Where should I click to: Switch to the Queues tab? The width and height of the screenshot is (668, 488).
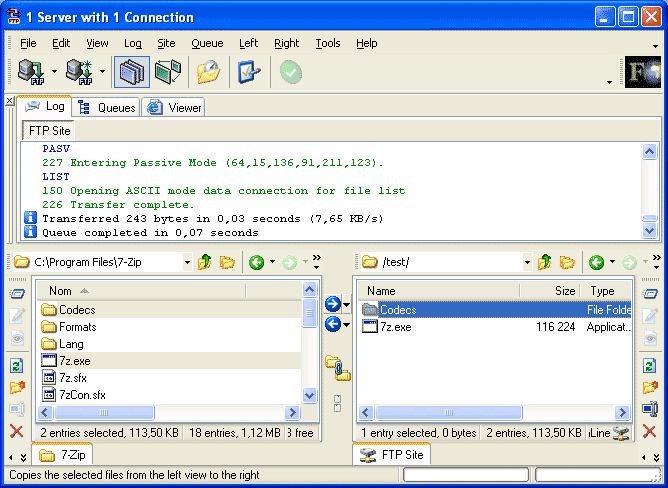(106, 107)
